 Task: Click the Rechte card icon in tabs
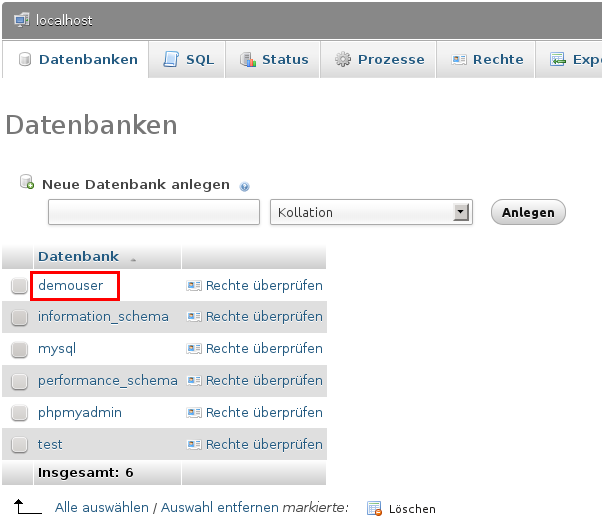(x=459, y=60)
